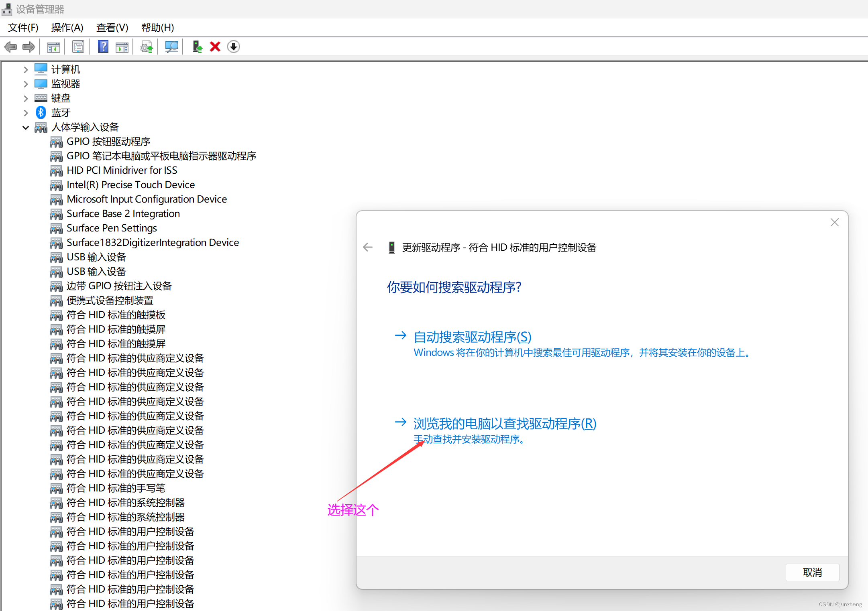
Task: Click the red X uninstall device icon
Action: pyautogui.click(x=215, y=47)
